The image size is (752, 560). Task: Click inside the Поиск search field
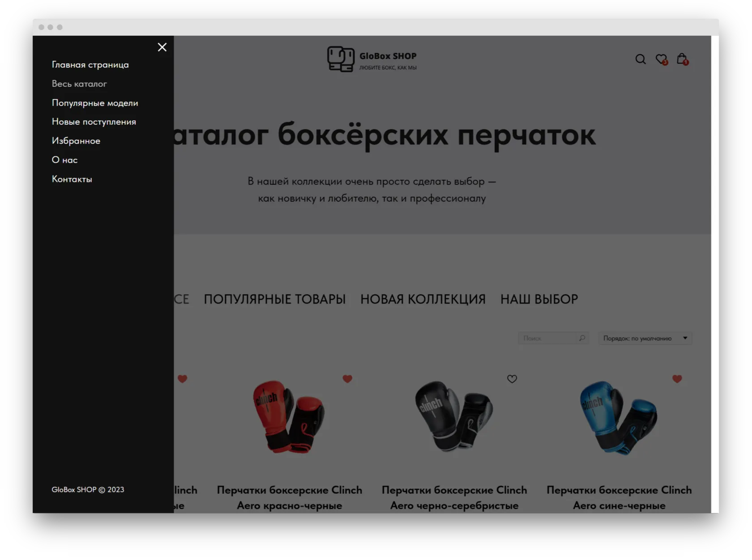546,338
